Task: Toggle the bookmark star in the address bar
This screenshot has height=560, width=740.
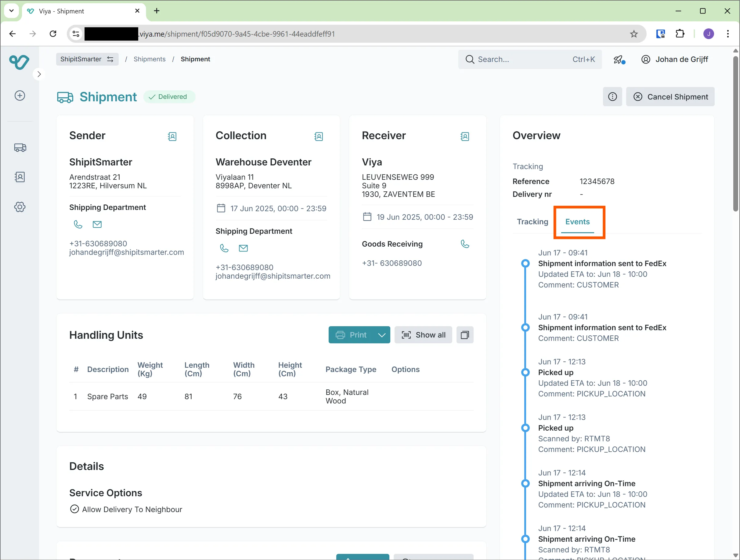Action: pos(634,34)
